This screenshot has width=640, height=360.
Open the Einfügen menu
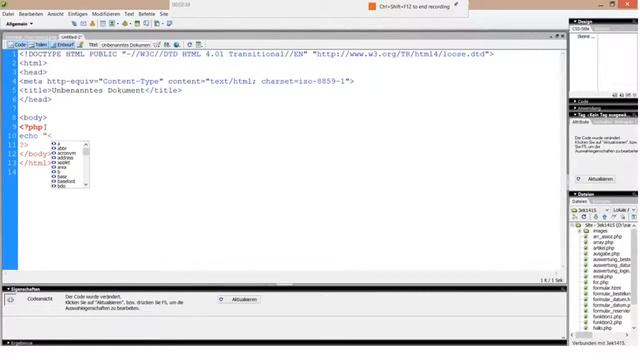[x=78, y=14]
